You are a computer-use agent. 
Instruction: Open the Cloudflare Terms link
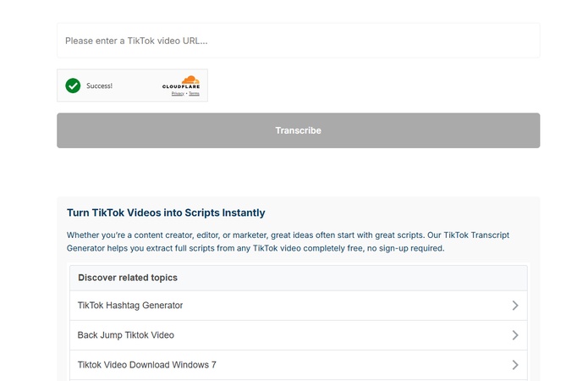point(194,93)
